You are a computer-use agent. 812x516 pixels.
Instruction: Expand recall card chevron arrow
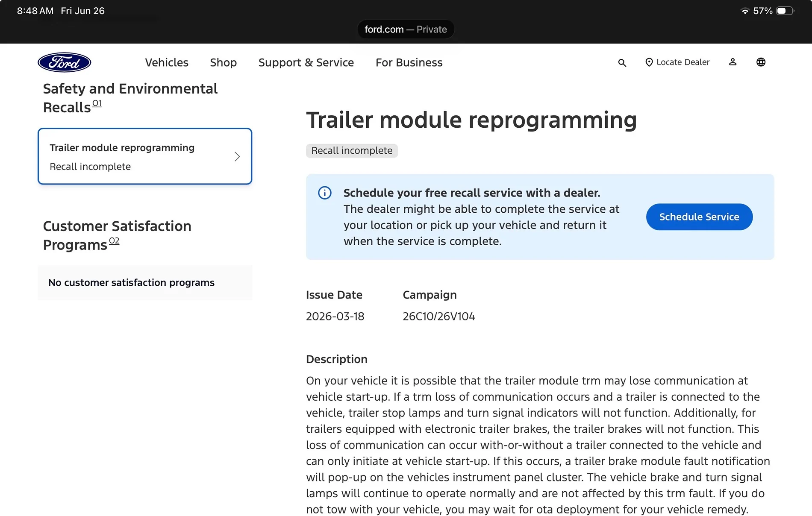coord(237,157)
